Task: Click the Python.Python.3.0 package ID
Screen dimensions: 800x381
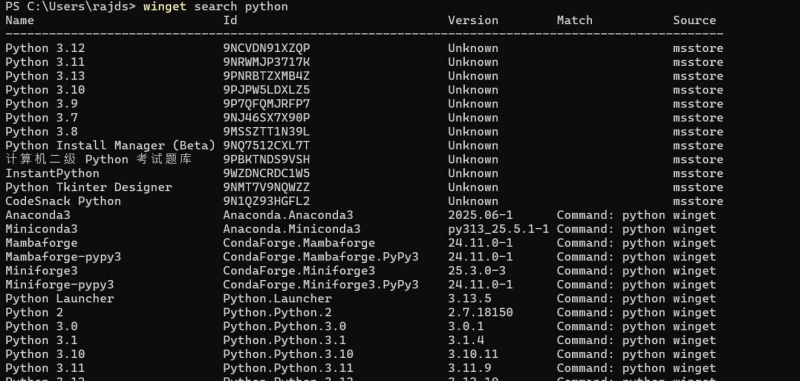Action: tap(284, 326)
